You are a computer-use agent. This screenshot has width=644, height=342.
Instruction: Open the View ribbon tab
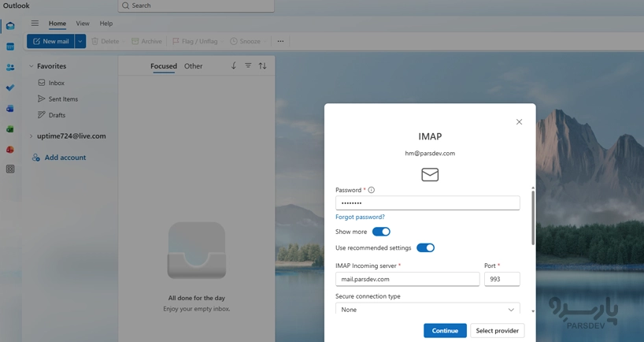(83, 24)
